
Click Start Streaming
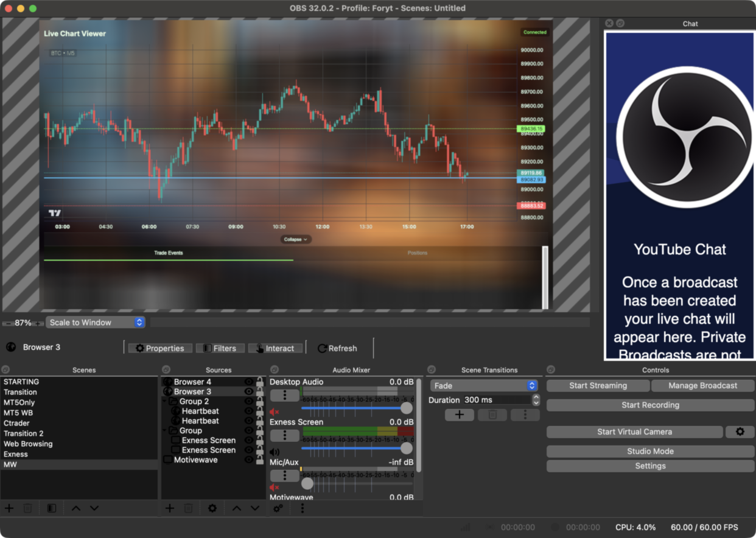(x=598, y=385)
